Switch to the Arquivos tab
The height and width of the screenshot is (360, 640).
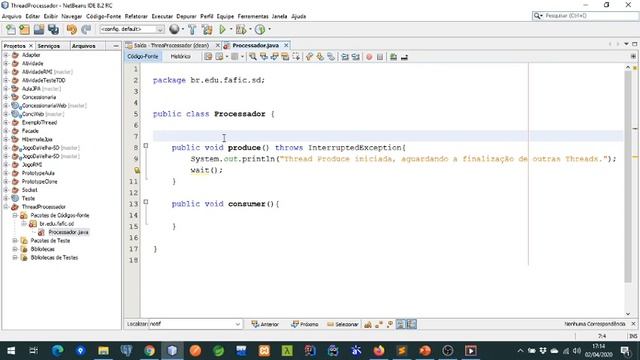click(x=83, y=46)
